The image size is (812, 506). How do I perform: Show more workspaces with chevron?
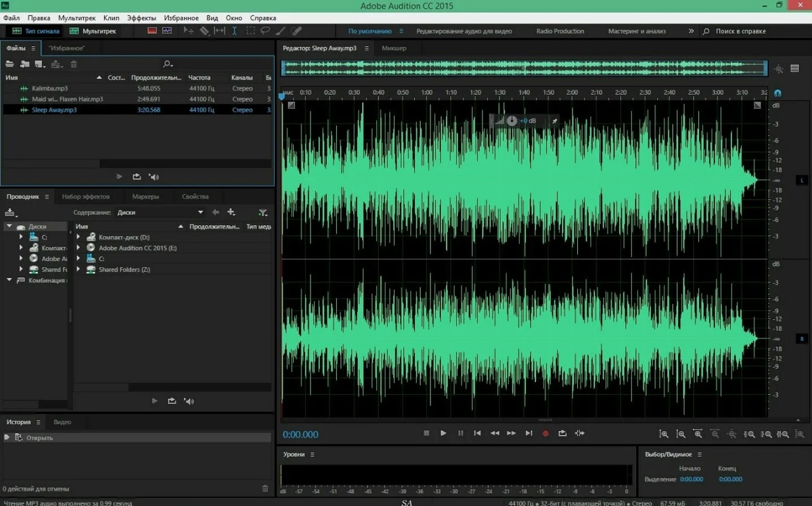(x=691, y=31)
